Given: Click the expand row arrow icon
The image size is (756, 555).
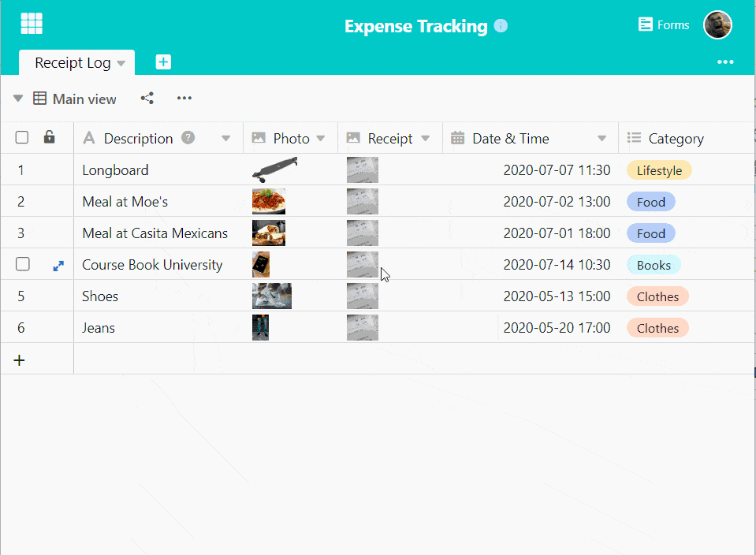Looking at the screenshot, I should pos(58,266).
